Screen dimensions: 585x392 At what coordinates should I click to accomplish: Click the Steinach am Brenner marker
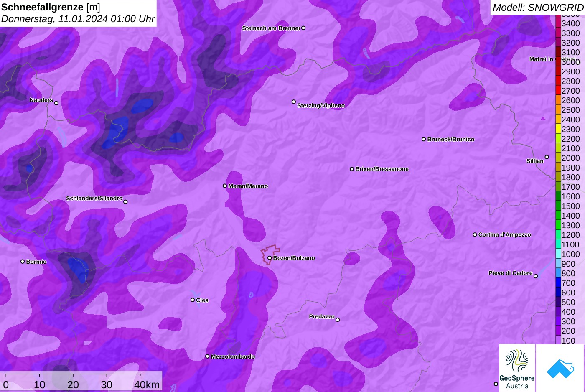coord(303,28)
